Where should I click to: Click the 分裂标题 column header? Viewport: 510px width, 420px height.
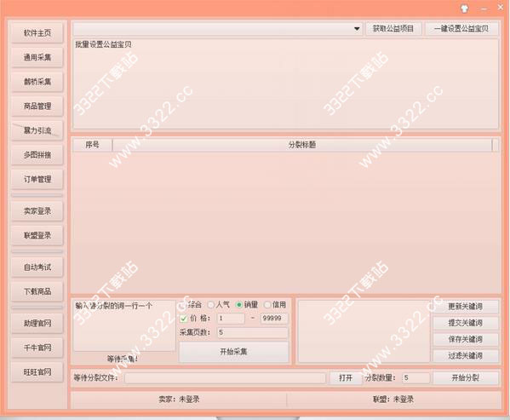point(302,145)
